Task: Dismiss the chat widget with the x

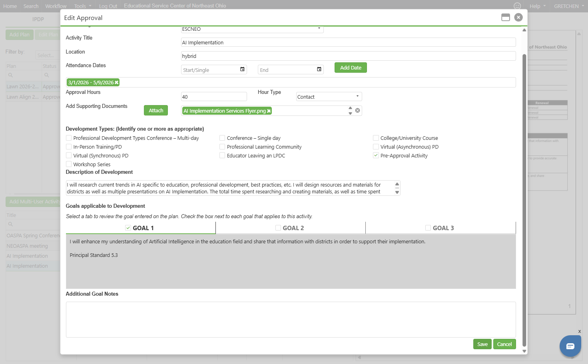Action: pos(579,331)
